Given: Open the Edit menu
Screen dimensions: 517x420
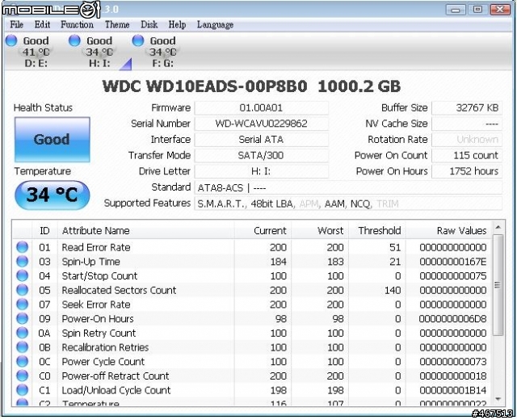Looking at the screenshot, I should pos(42,25).
